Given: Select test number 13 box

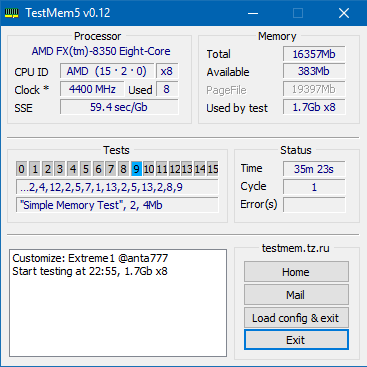Looking at the screenshot, I should (x=187, y=169).
